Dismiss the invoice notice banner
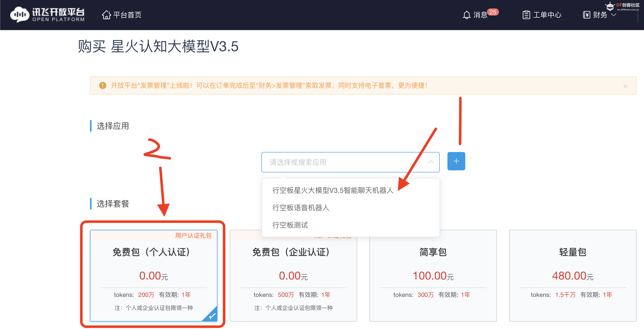Image resolution: width=644 pixels, height=329 pixels. pyautogui.click(x=625, y=86)
